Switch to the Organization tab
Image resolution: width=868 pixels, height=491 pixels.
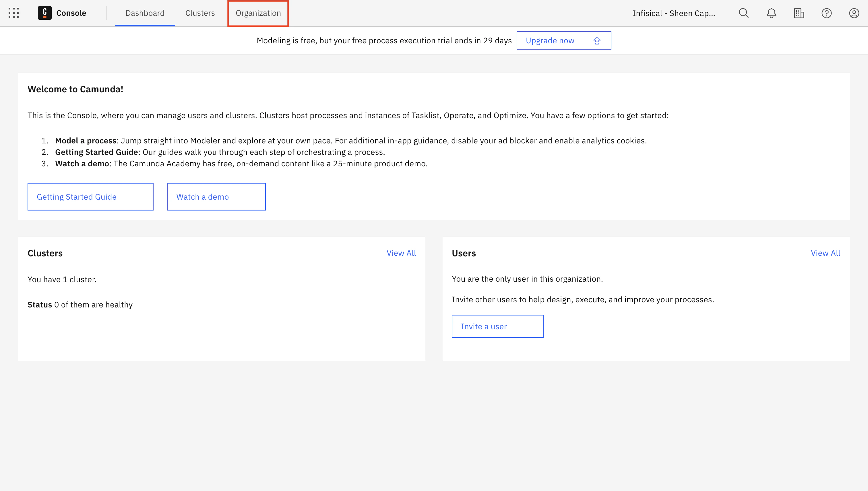[258, 13]
